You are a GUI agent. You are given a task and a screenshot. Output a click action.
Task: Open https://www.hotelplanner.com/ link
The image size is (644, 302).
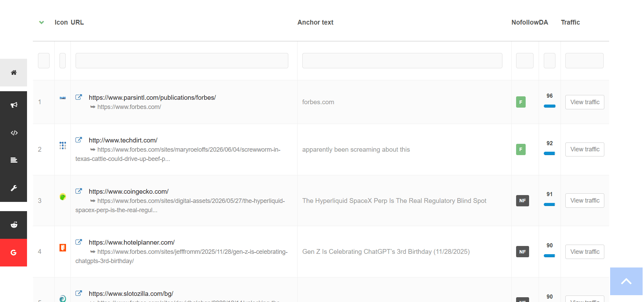tap(132, 243)
